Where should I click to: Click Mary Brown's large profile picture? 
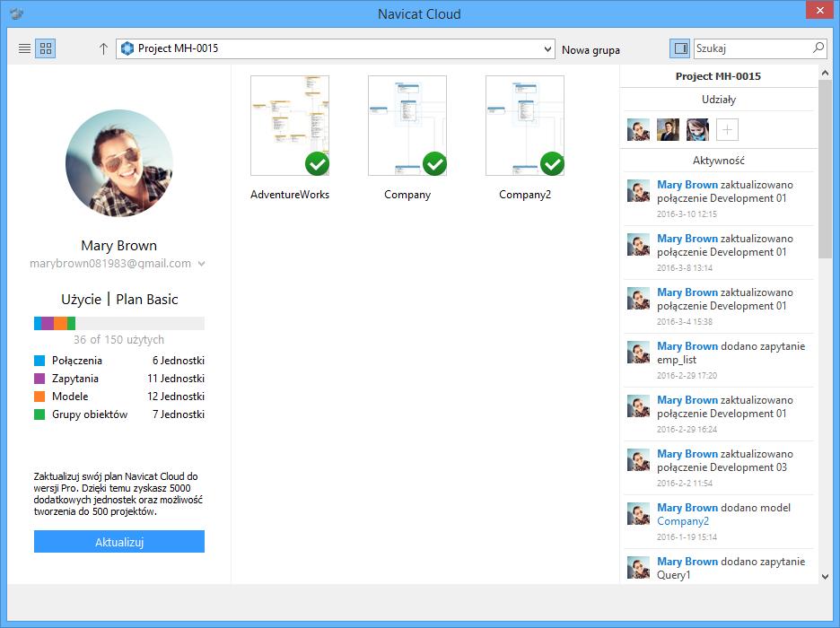point(119,163)
